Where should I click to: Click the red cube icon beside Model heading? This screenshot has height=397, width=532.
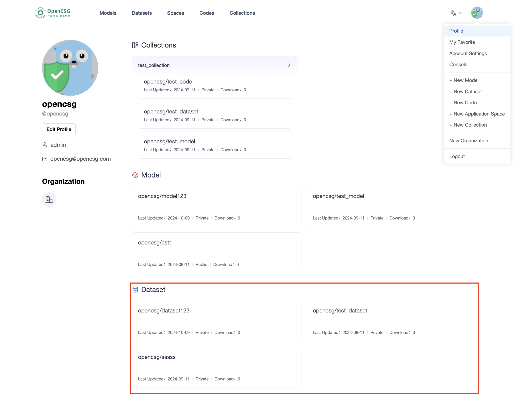[x=135, y=175]
